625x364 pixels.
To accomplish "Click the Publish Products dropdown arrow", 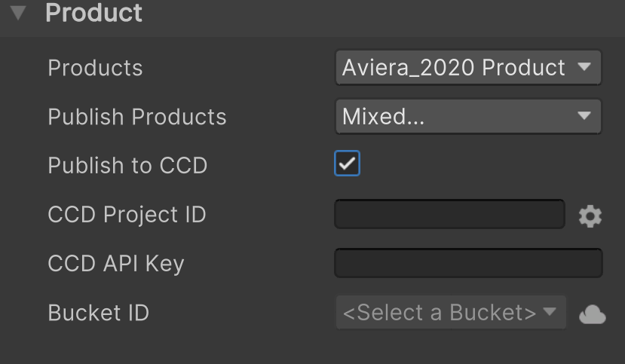I will point(584,116).
